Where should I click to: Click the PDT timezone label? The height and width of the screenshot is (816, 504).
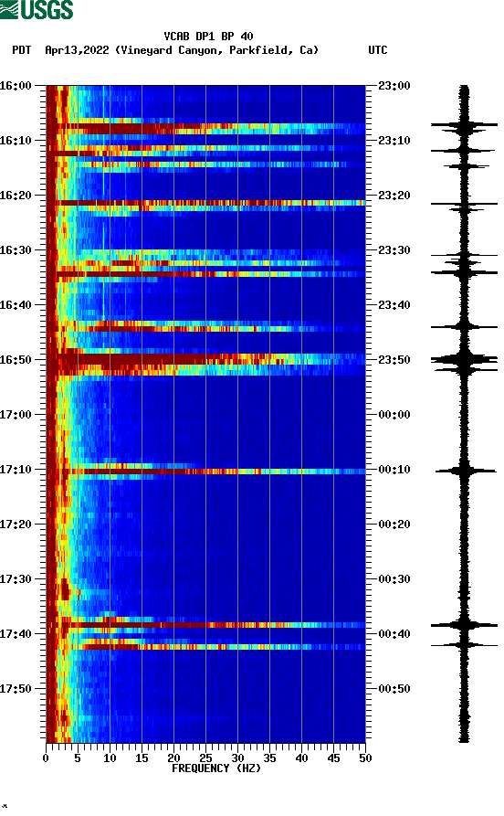(x=21, y=50)
